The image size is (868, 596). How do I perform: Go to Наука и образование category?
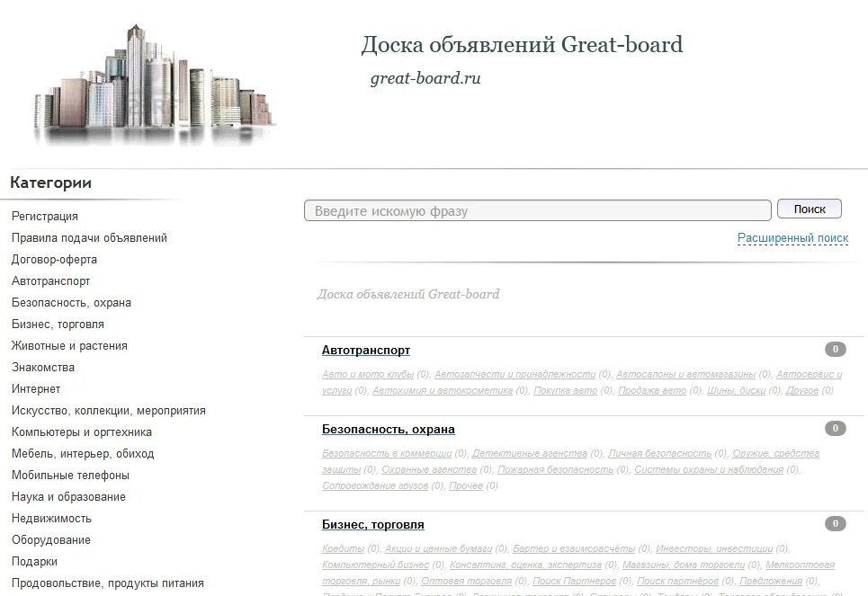68,497
